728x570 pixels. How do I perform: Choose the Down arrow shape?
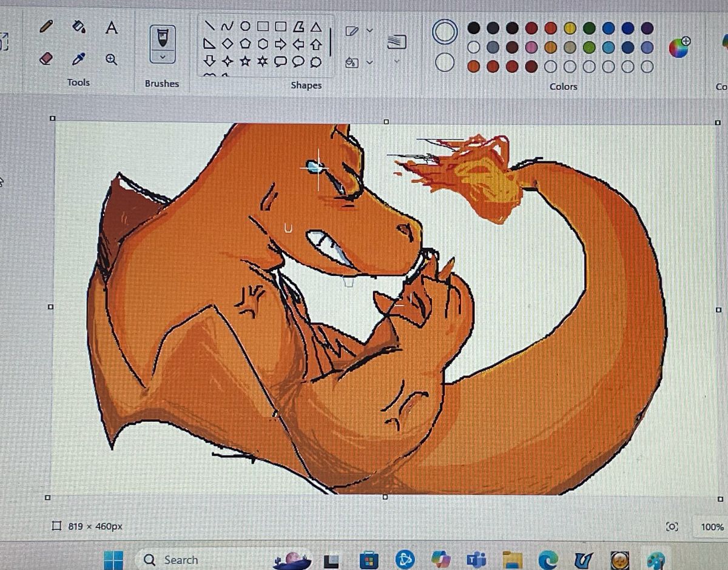tap(209, 61)
